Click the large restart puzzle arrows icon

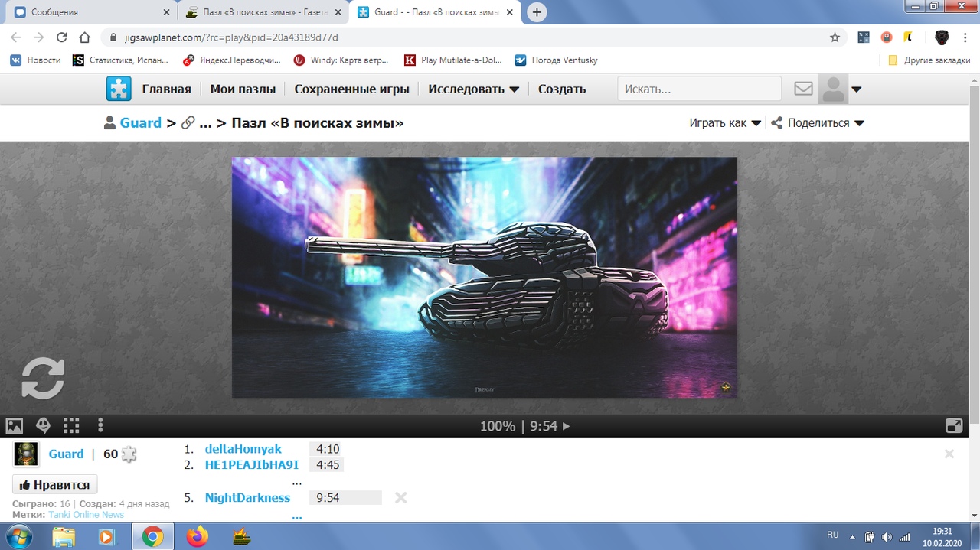coord(43,379)
